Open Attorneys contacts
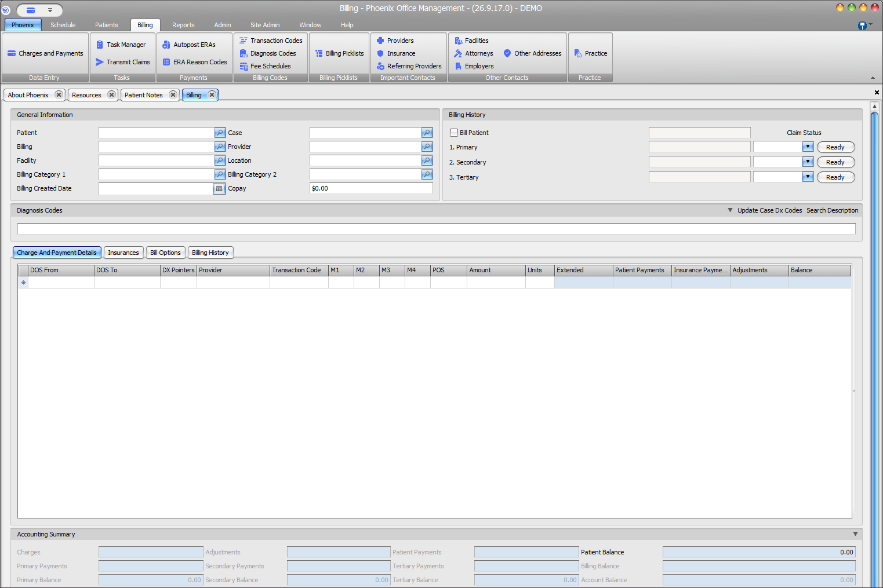Viewport: 883px width, 588px height. click(x=474, y=53)
